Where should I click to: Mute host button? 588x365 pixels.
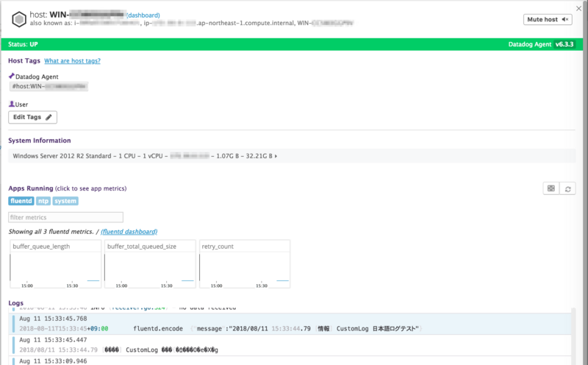548,20
